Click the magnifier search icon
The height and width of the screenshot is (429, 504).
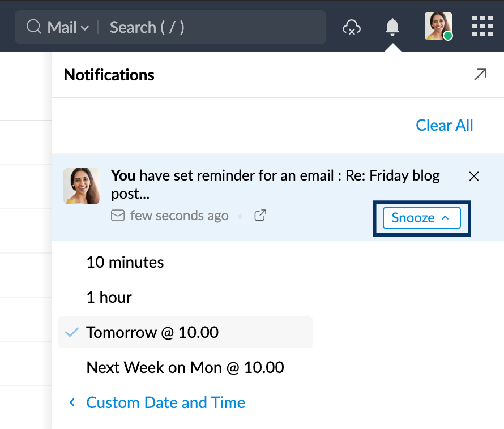click(35, 27)
